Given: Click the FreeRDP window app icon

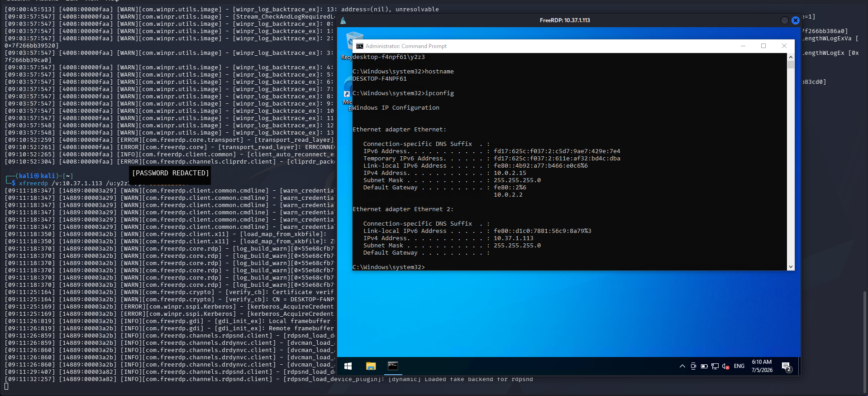Looking at the screenshot, I should point(343,20).
